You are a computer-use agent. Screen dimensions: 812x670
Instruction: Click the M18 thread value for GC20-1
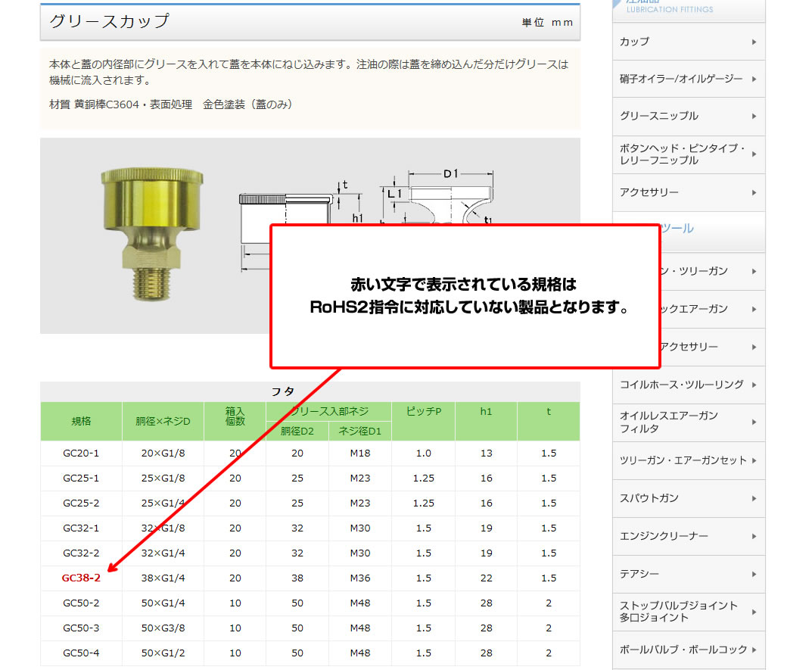click(360, 453)
